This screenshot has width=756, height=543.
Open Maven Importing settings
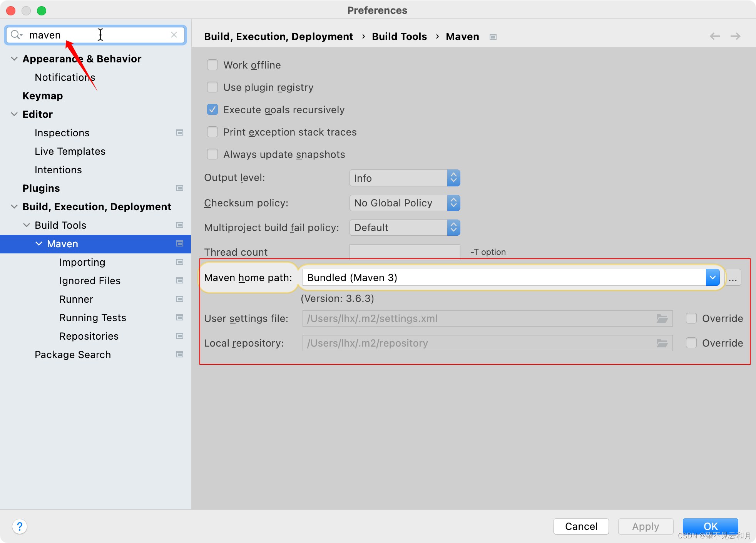82,262
